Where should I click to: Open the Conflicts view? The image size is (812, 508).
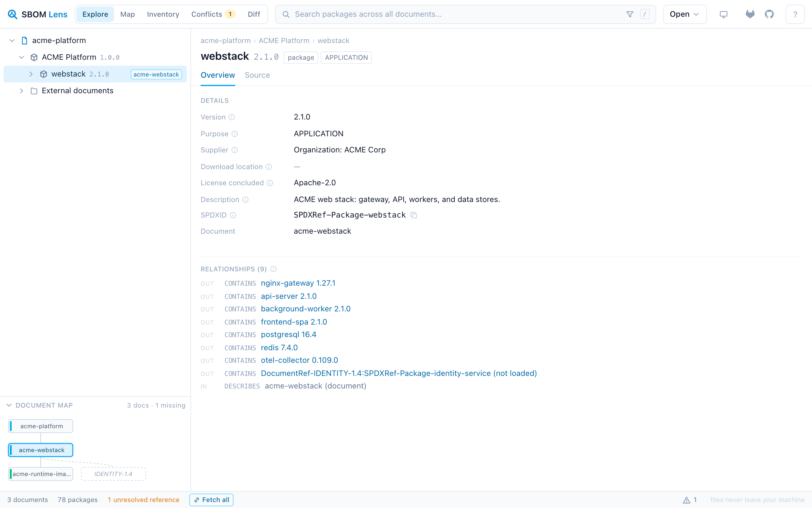tap(213, 14)
